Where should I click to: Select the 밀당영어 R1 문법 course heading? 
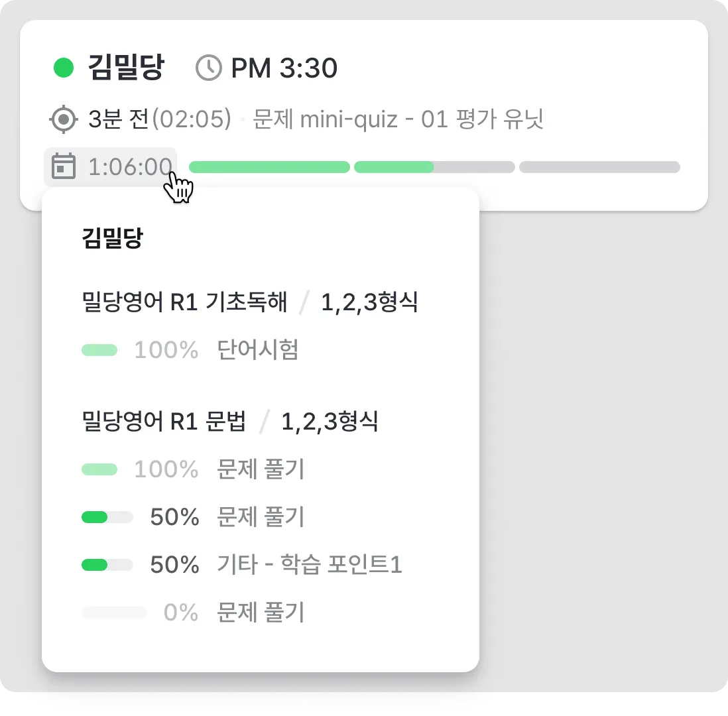click(x=163, y=422)
